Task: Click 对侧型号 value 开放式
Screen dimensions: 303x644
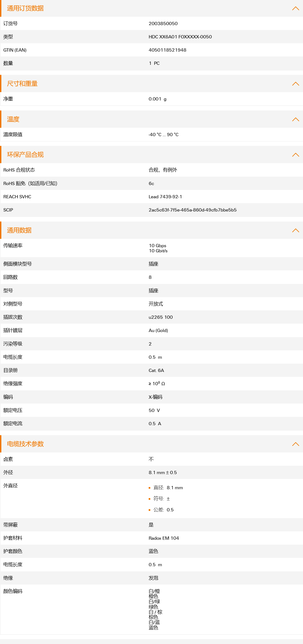Action: [156, 304]
